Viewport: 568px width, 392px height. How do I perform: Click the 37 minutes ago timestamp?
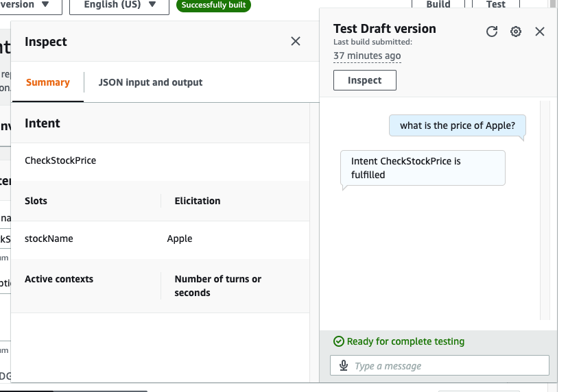(x=367, y=56)
